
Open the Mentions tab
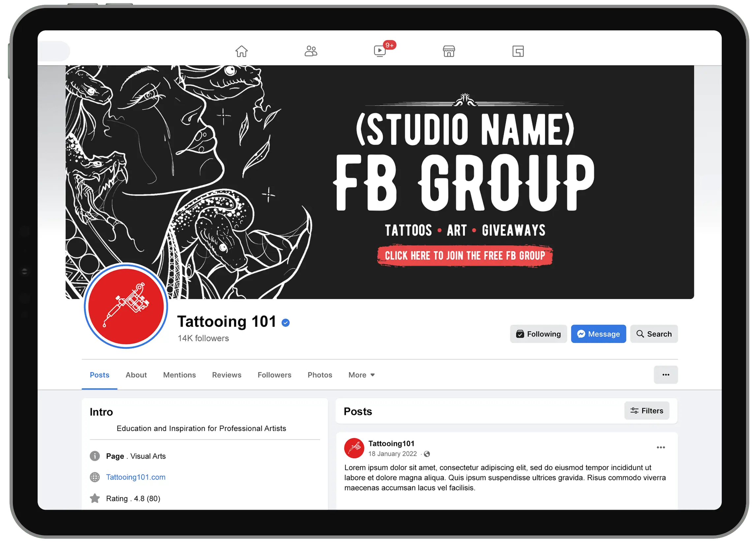(x=179, y=375)
